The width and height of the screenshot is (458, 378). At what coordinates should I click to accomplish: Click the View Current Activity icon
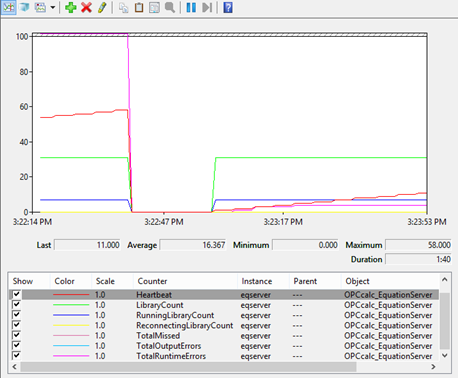(x=8, y=7)
